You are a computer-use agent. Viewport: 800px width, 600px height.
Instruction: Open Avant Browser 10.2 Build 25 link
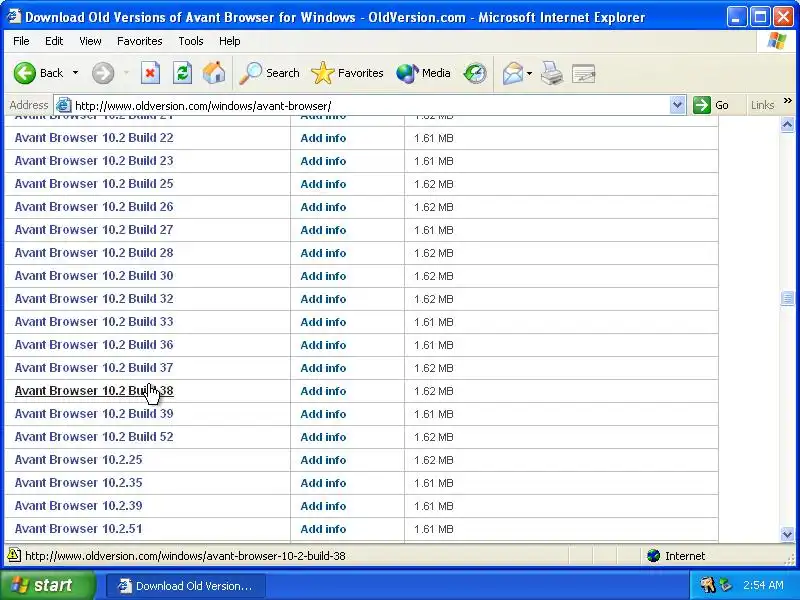(94, 184)
